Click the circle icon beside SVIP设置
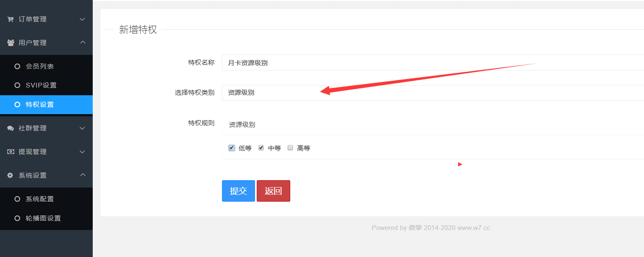 click(x=18, y=85)
